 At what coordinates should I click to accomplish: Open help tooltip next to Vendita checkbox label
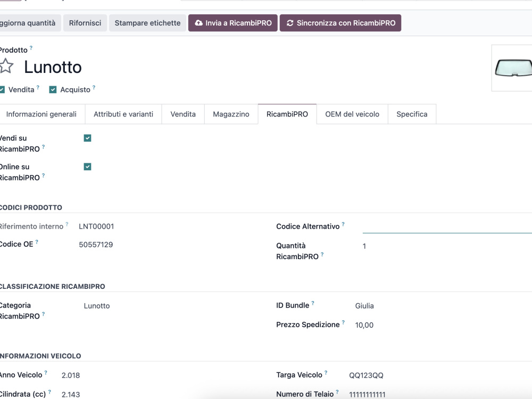pyautogui.click(x=38, y=88)
